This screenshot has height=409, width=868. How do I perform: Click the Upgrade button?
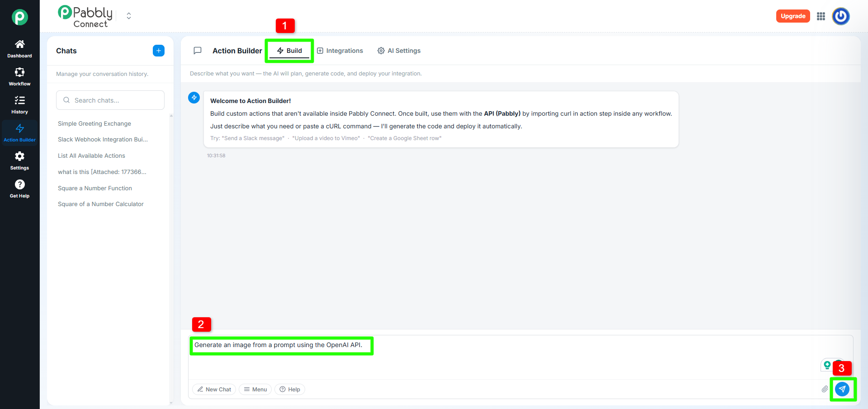pyautogui.click(x=793, y=16)
